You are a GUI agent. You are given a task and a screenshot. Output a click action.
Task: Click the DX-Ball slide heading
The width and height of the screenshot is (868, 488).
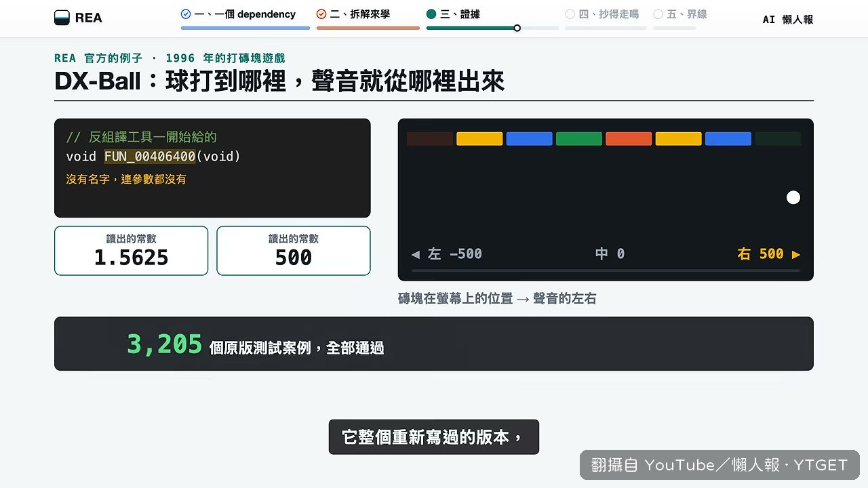tap(279, 81)
